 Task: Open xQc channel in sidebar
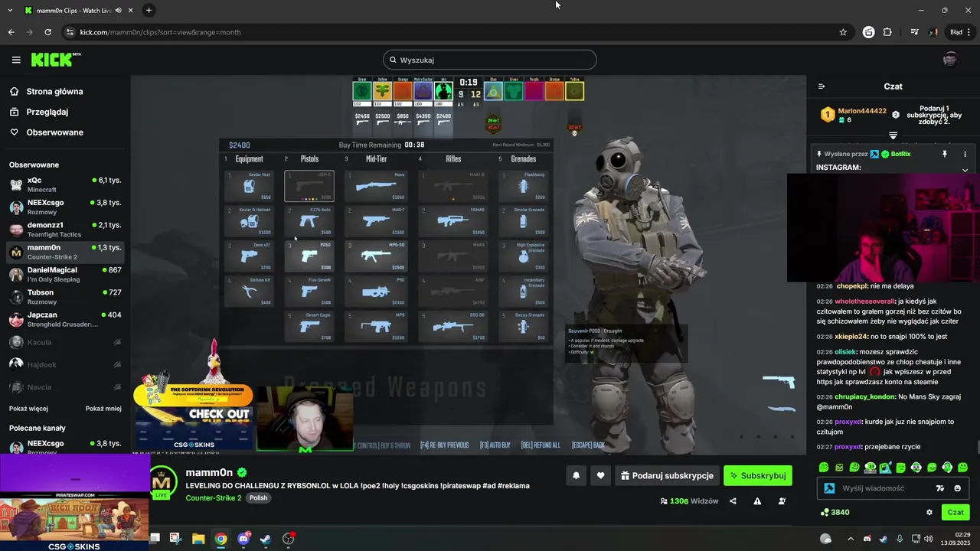[x=65, y=184]
